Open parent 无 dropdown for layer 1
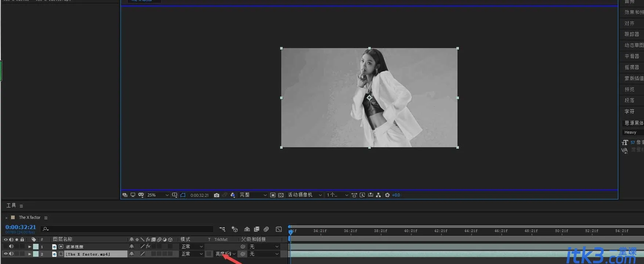The image size is (644, 264). click(264, 247)
